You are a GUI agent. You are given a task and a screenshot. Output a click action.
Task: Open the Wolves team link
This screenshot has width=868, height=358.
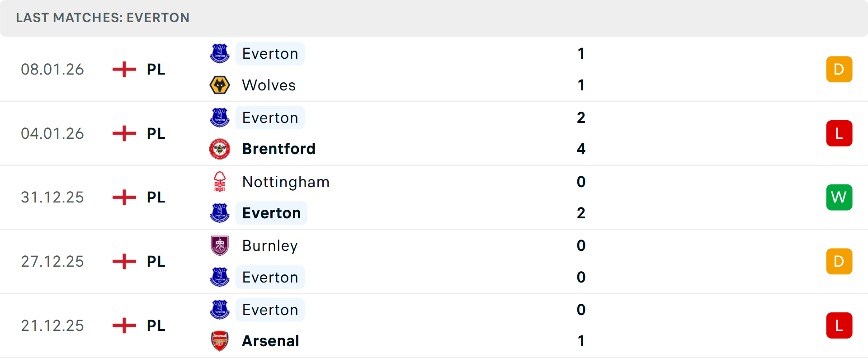[269, 85]
